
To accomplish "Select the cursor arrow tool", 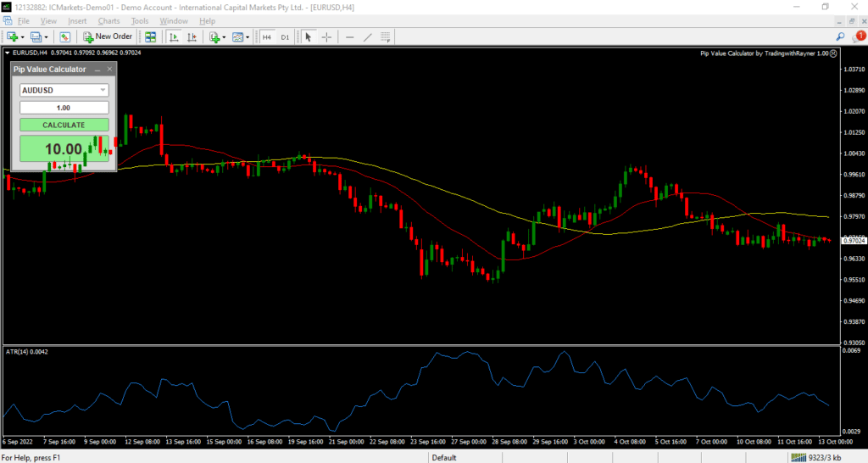I will pos(308,36).
